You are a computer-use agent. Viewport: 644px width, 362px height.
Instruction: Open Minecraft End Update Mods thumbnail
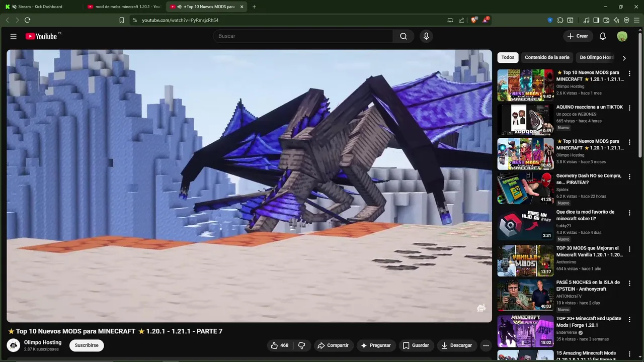[525, 331]
